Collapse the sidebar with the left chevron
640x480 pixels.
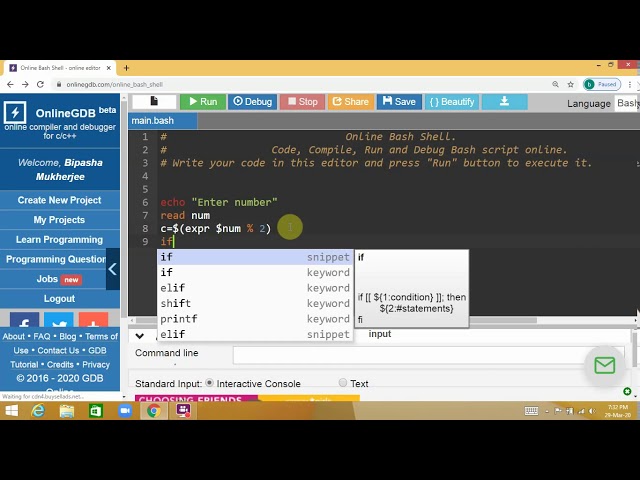113,269
